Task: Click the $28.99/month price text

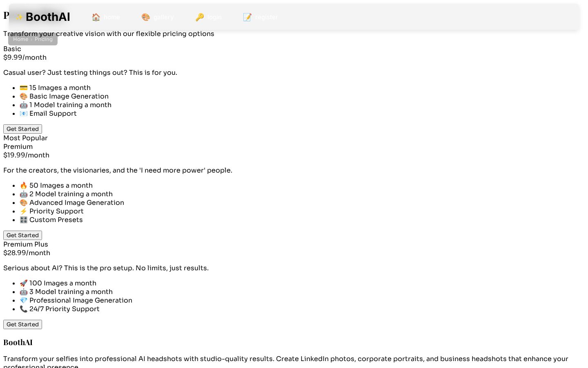Action: pos(27,253)
